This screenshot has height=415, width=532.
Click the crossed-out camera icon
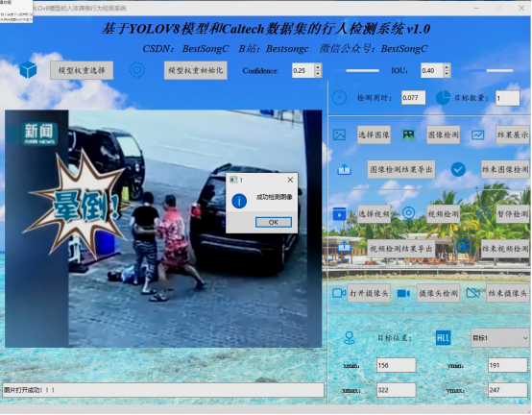[473, 293]
